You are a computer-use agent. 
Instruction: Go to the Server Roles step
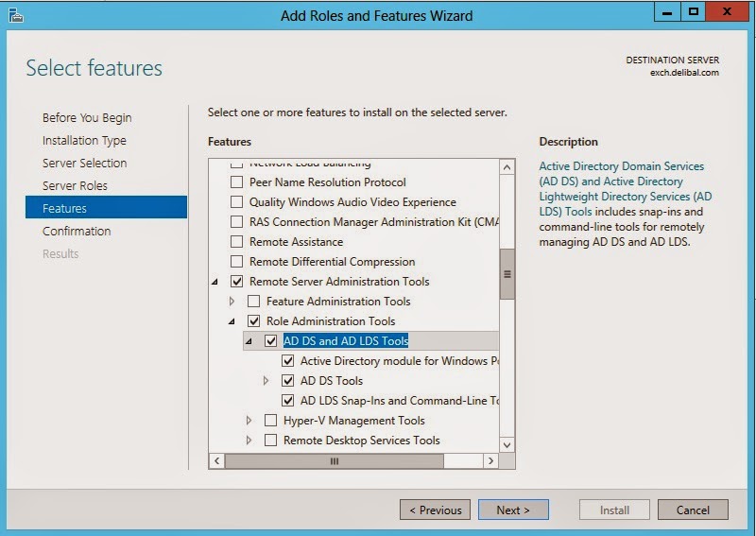coord(75,186)
